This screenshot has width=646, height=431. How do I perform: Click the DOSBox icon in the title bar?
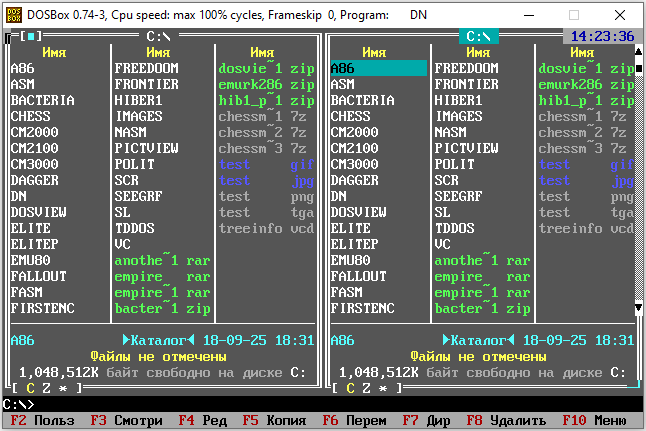point(14,15)
